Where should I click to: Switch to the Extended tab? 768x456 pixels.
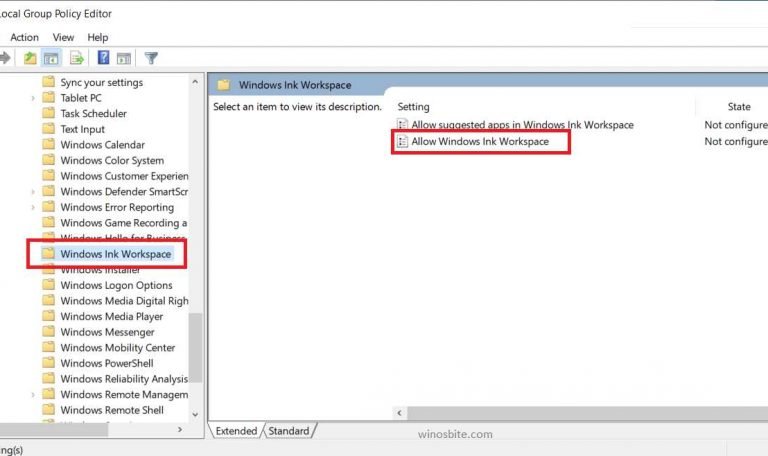236,431
